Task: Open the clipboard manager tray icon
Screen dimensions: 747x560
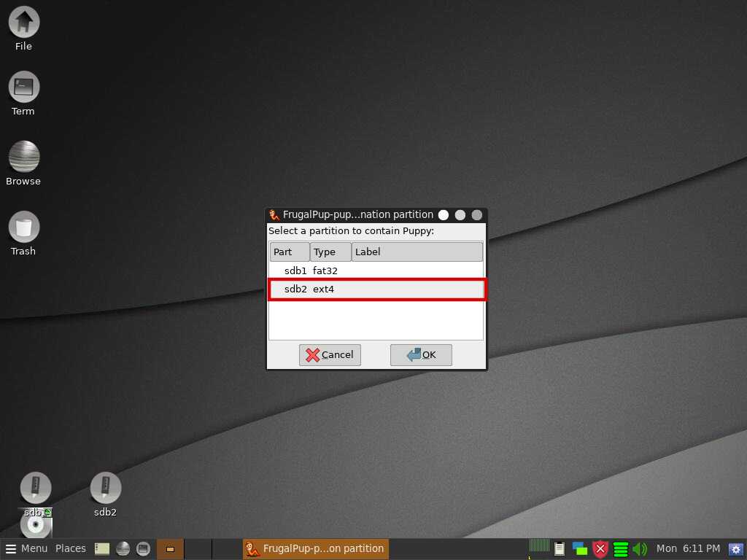Action: (560, 549)
